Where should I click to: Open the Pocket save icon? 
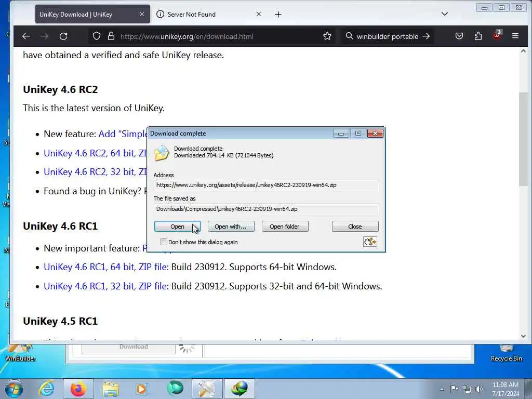[459, 36]
